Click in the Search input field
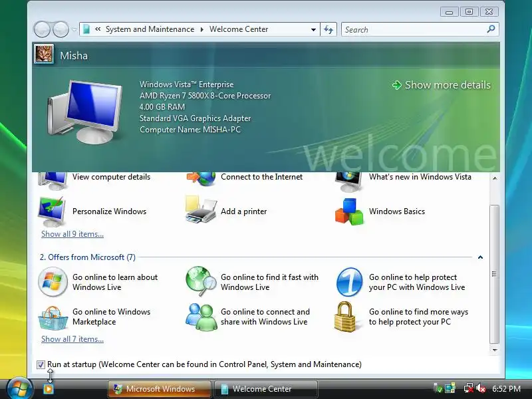 click(414, 29)
